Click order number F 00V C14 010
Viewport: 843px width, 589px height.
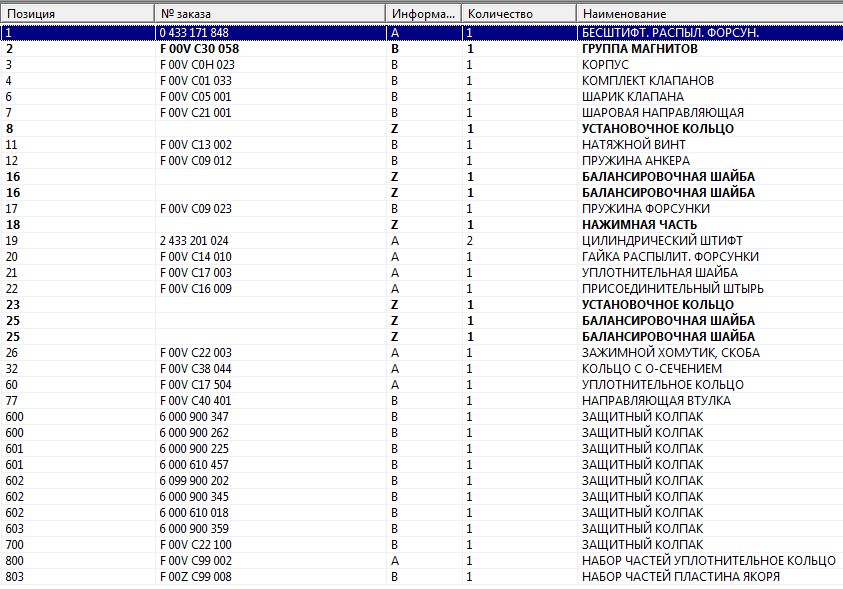click(195, 257)
